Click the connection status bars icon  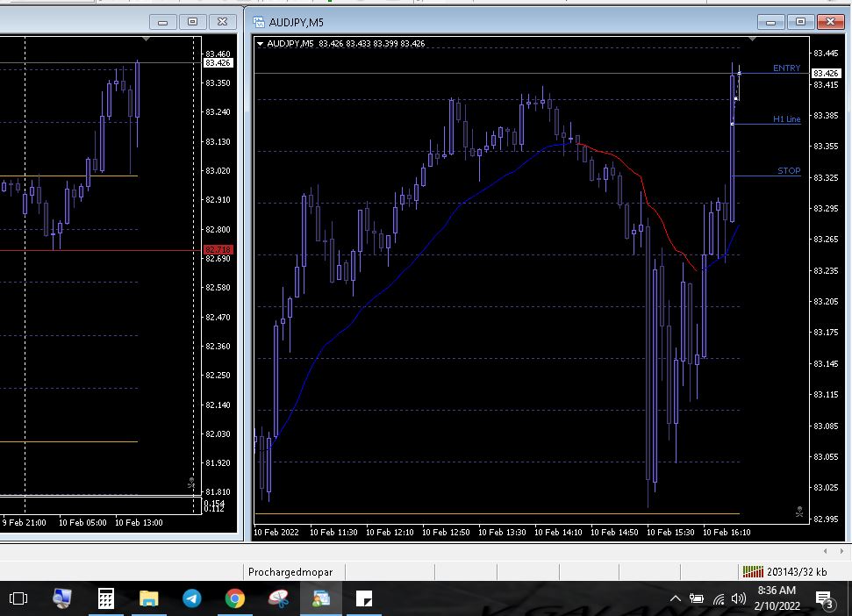753,571
